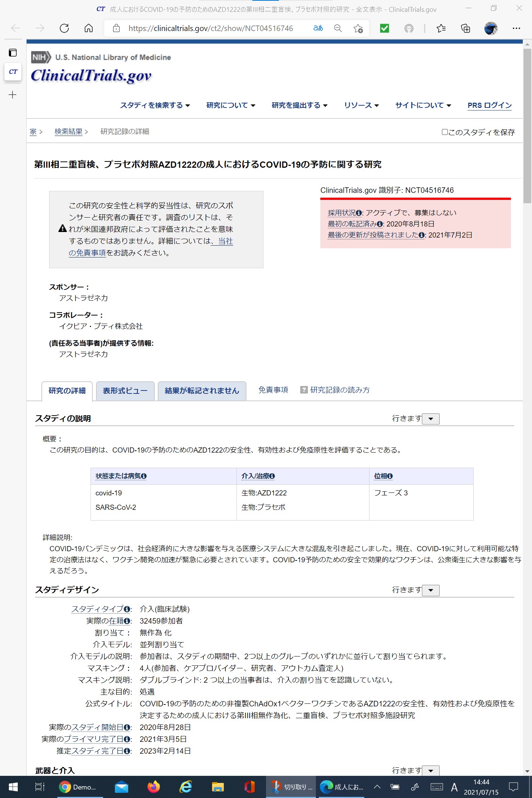Open 研究記録の読み方 help link
Screen dimensions: 532x798
tap(340, 390)
